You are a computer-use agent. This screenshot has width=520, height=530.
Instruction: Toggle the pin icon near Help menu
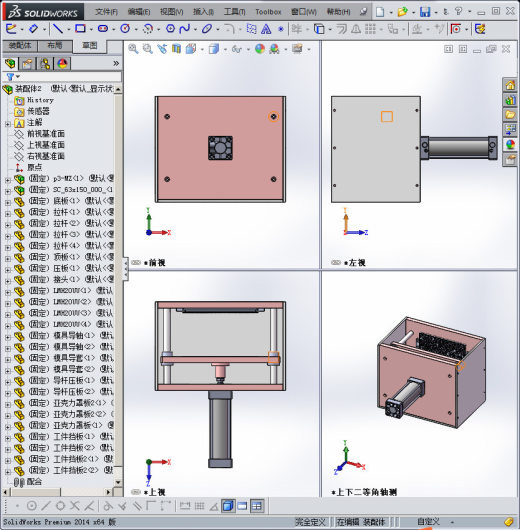(x=363, y=12)
